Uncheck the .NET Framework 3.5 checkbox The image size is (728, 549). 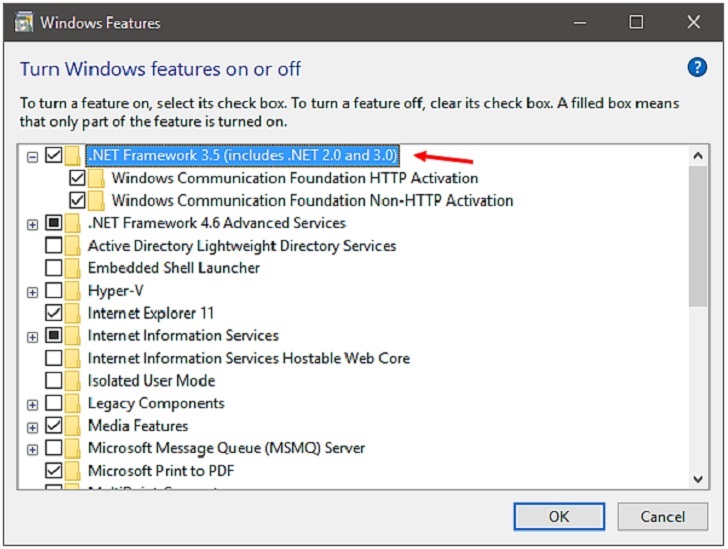click(x=54, y=155)
